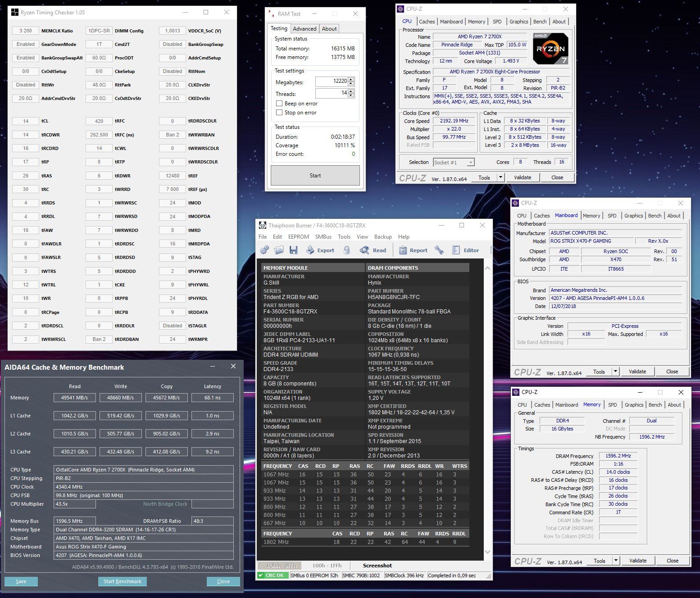Screen dimensions: 700x598
Task: Open the About tab in RAM Test
Action: [329, 28]
